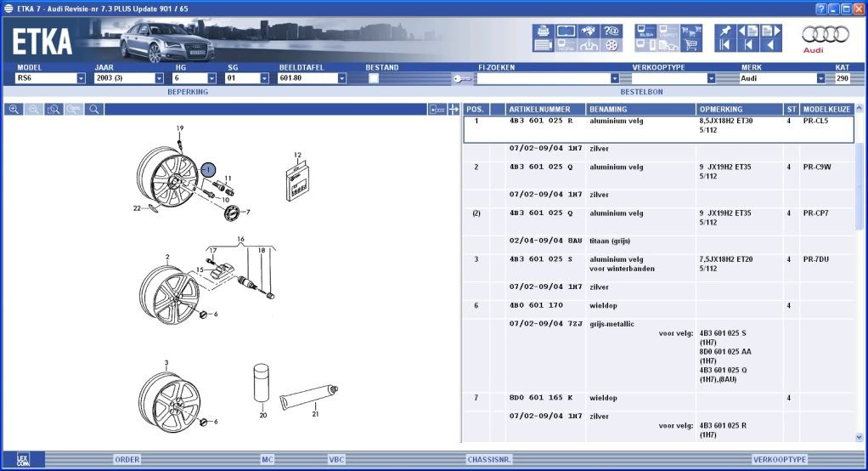Screen dimensions: 868x471
Task: Zoom out of the illustration
Action: click(34, 109)
